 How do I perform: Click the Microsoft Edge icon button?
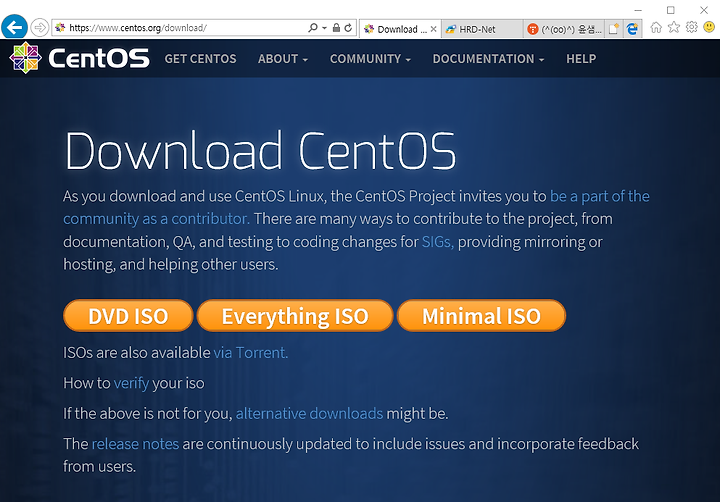633,29
